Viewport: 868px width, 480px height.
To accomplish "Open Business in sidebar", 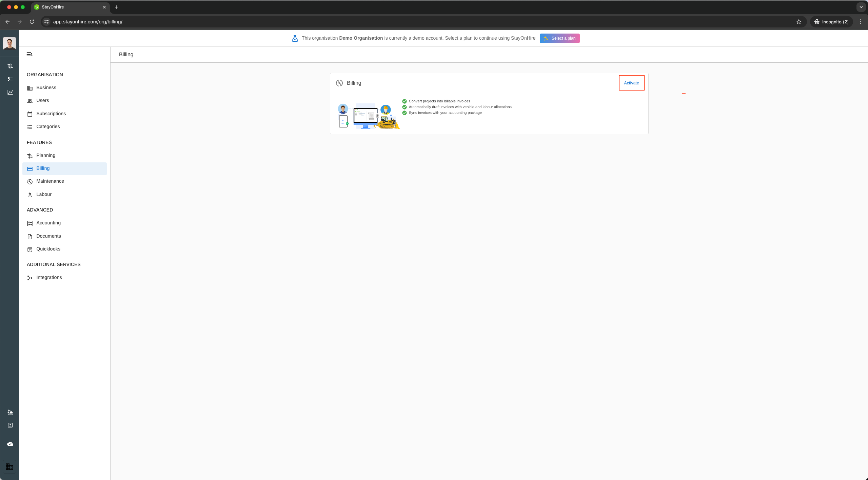I will pos(46,87).
